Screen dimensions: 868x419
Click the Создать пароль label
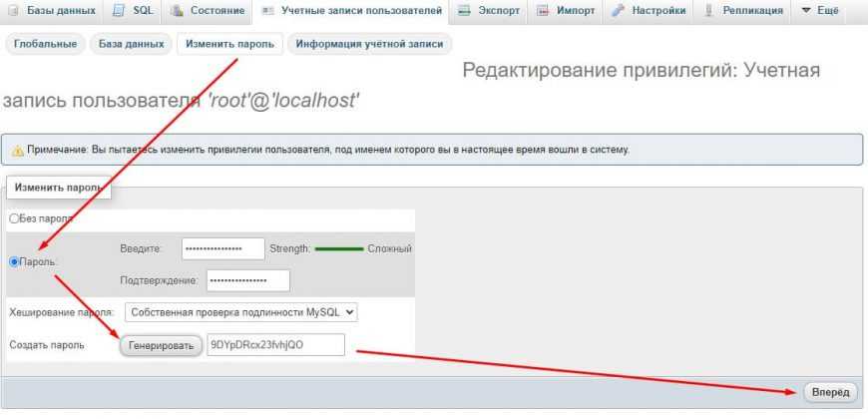[47, 345]
